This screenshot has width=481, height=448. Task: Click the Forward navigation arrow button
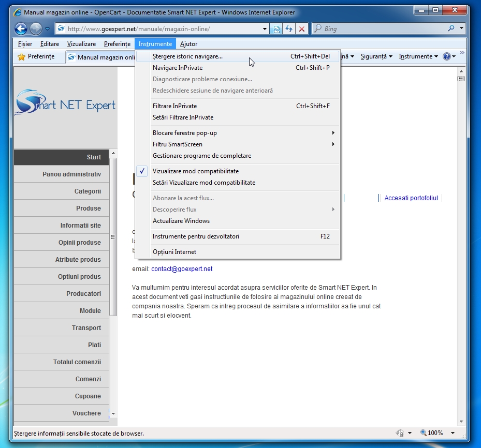tap(36, 29)
